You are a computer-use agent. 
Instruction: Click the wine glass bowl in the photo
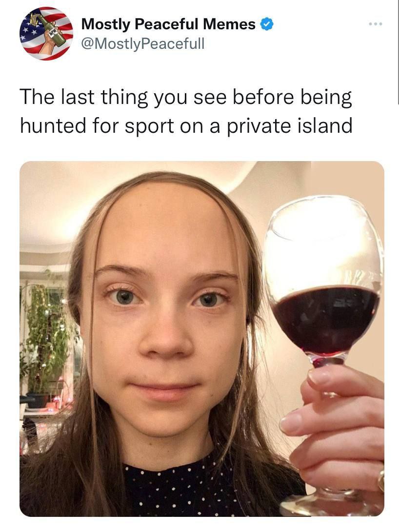pos(324,275)
